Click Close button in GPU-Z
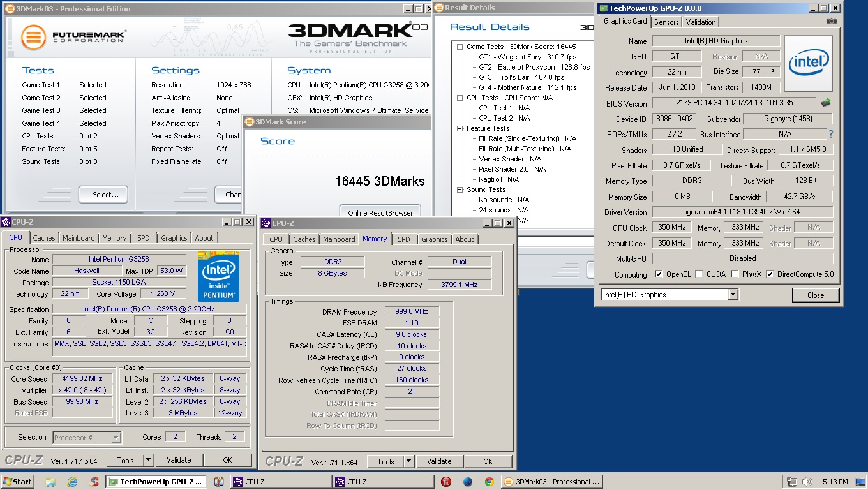Viewport: 868px width, 490px height. (816, 295)
